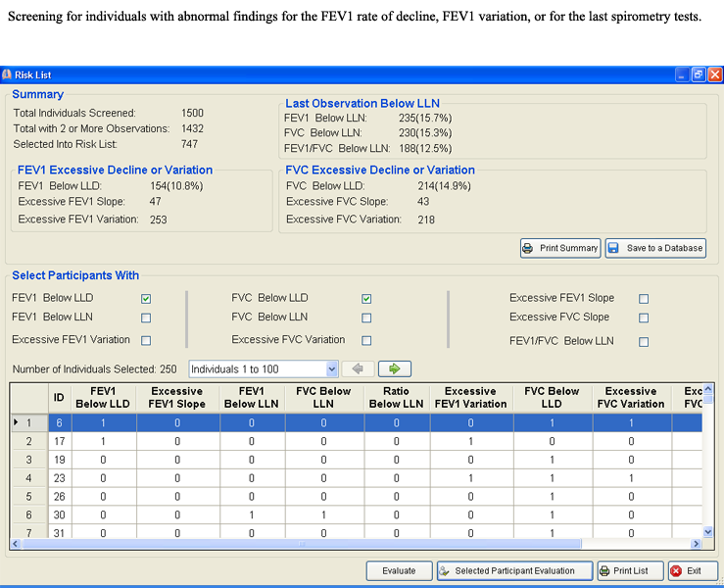Enable Excessive FVC Variation checkbox
The image size is (724, 588).
coord(366,341)
